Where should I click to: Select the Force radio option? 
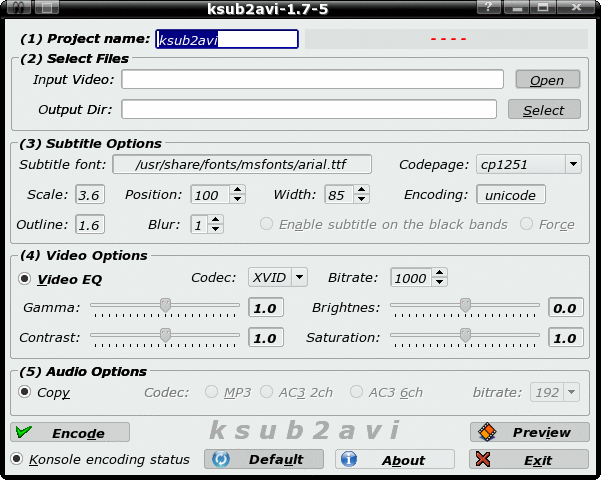coord(526,224)
